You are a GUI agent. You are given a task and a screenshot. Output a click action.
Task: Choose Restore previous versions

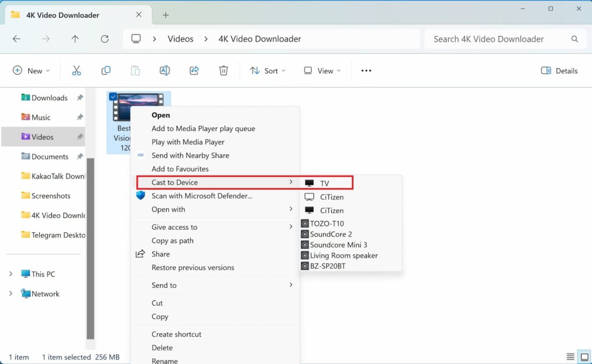(215, 268)
